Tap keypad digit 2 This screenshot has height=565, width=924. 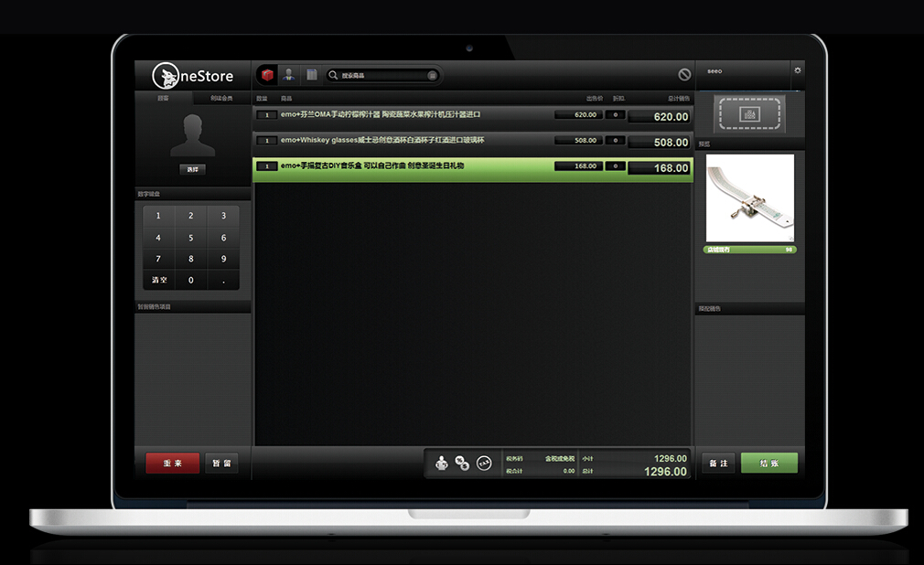click(x=191, y=216)
